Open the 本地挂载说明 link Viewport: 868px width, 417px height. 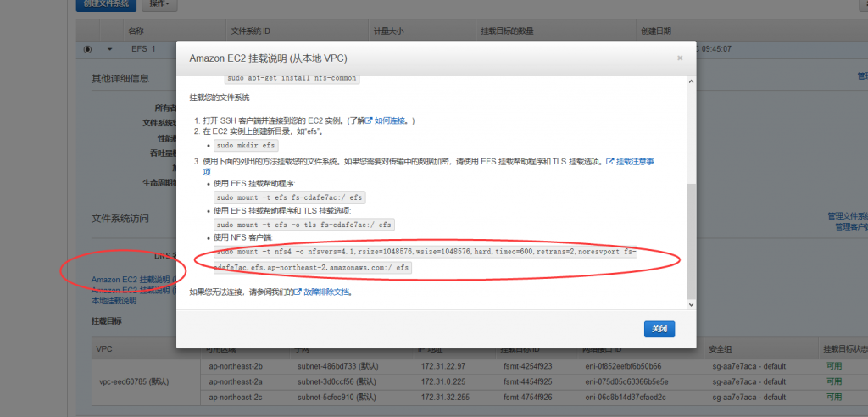(x=114, y=301)
